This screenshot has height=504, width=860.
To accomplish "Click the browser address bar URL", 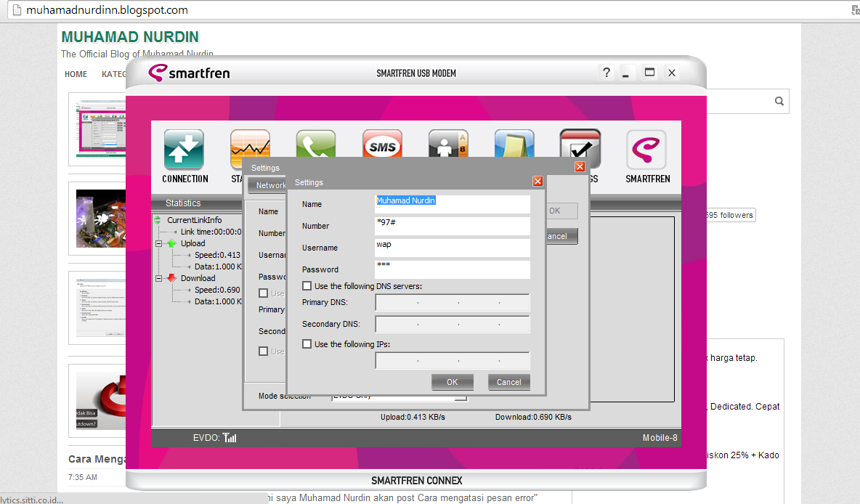I will [107, 10].
